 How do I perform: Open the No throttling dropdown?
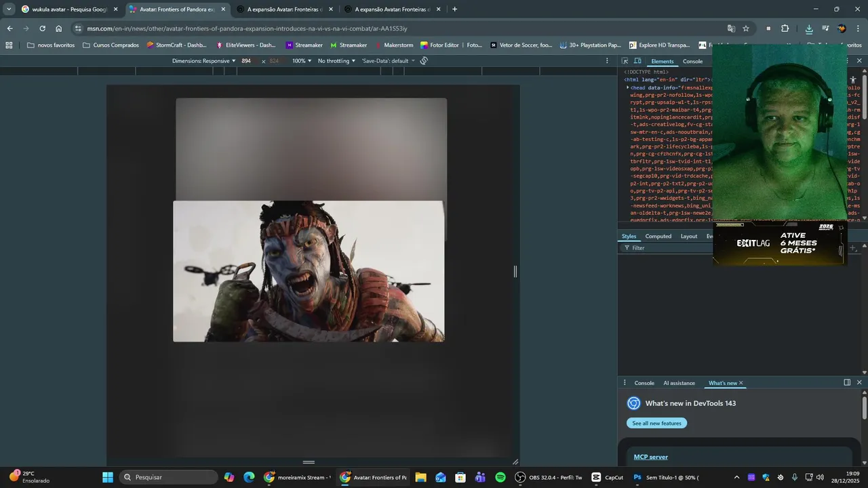click(x=336, y=61)
